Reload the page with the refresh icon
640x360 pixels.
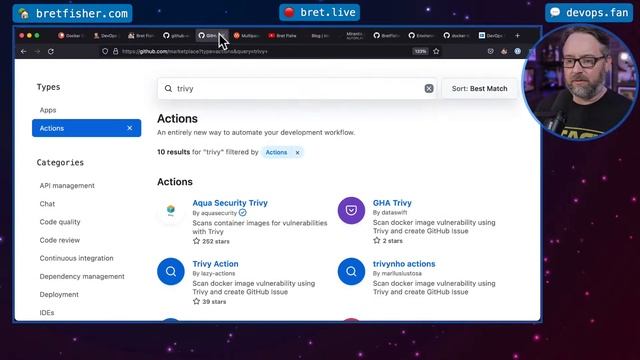51,51
